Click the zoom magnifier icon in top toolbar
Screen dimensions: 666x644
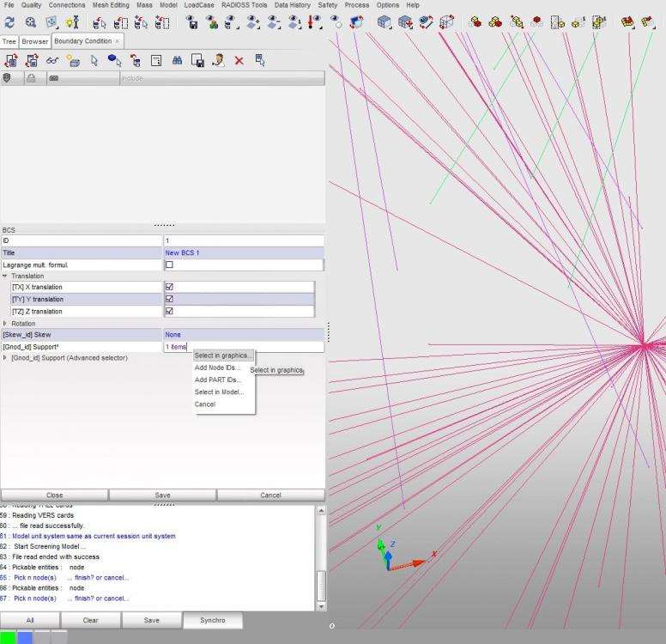30,22
